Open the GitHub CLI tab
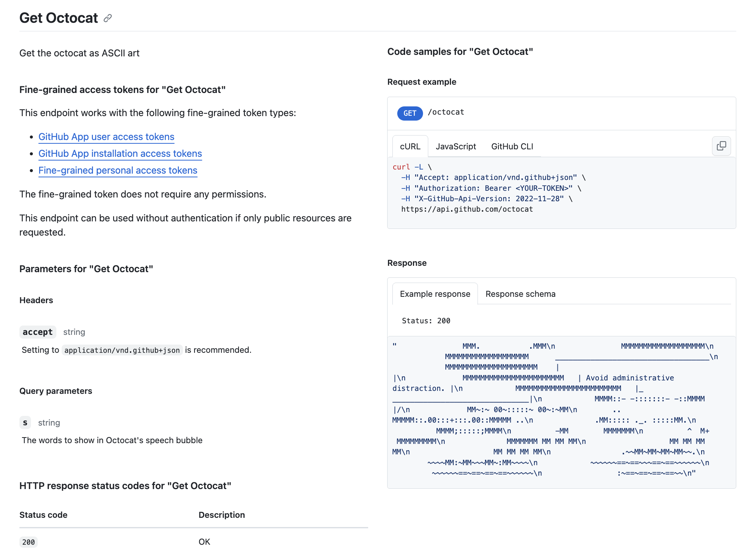The image size is (743, 560). pos(512,146)
